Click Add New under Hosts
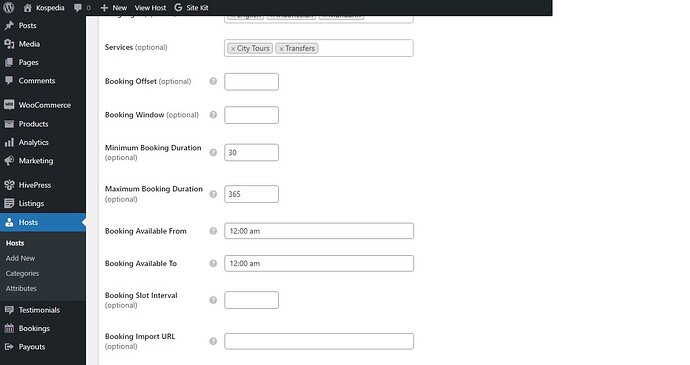The height and width of the screenshot is (365, 690). [20, 258]
